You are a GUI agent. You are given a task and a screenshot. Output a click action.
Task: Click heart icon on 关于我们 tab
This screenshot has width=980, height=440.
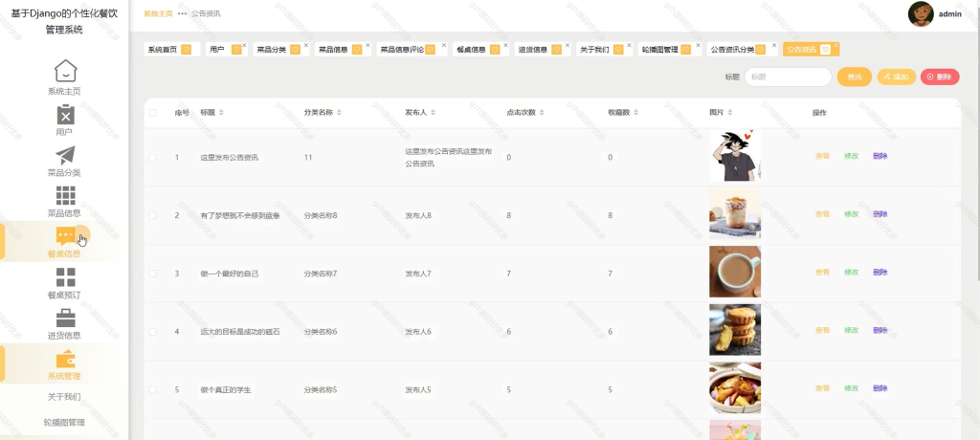(618, 50)
